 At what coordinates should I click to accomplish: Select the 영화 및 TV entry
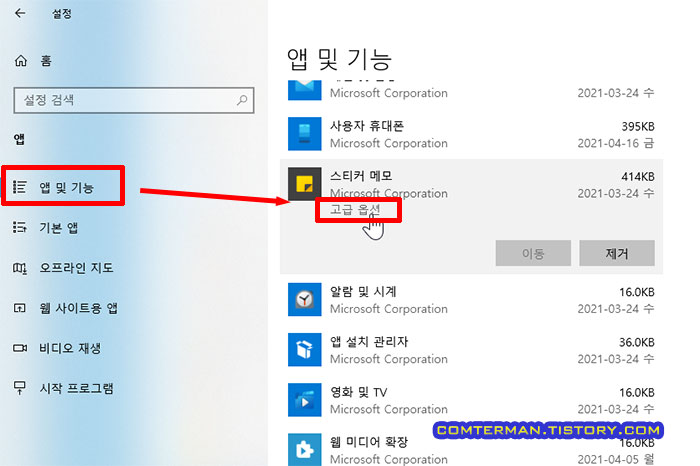point(471,400)
